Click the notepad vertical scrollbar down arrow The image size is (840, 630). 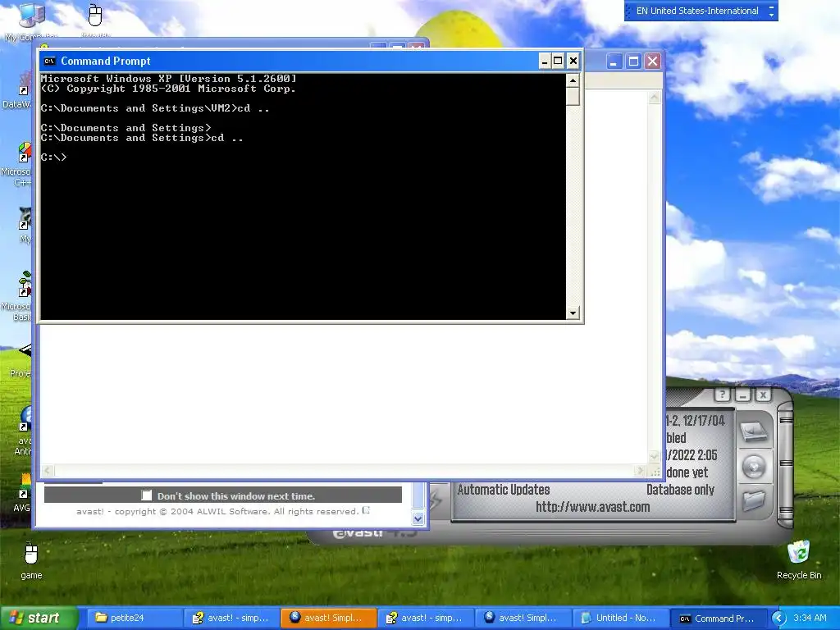[654, 457]
